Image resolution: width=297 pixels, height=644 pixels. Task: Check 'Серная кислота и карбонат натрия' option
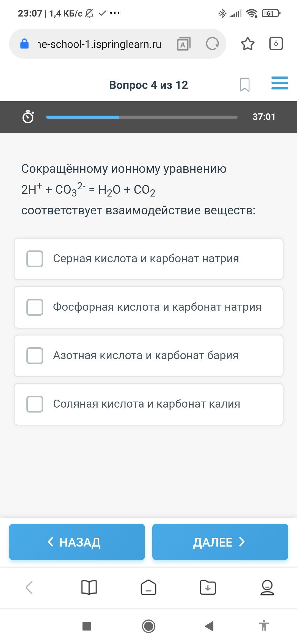click(35, 259)
